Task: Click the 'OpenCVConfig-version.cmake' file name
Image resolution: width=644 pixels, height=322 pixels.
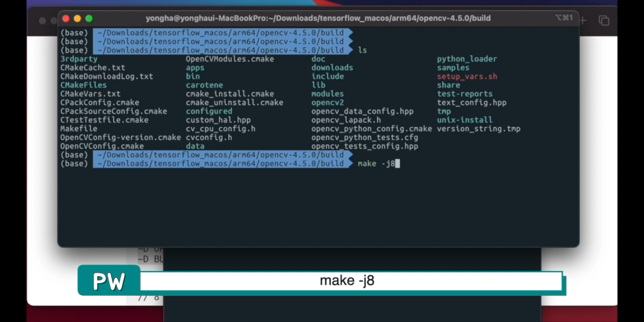Action: (x=121, y=137)
